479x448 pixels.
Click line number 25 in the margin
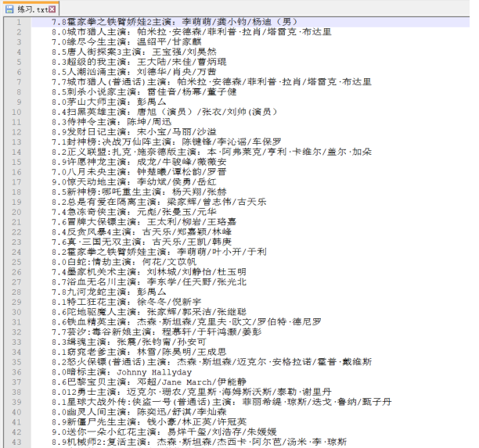pyautogui.click(x=16, y=261)
